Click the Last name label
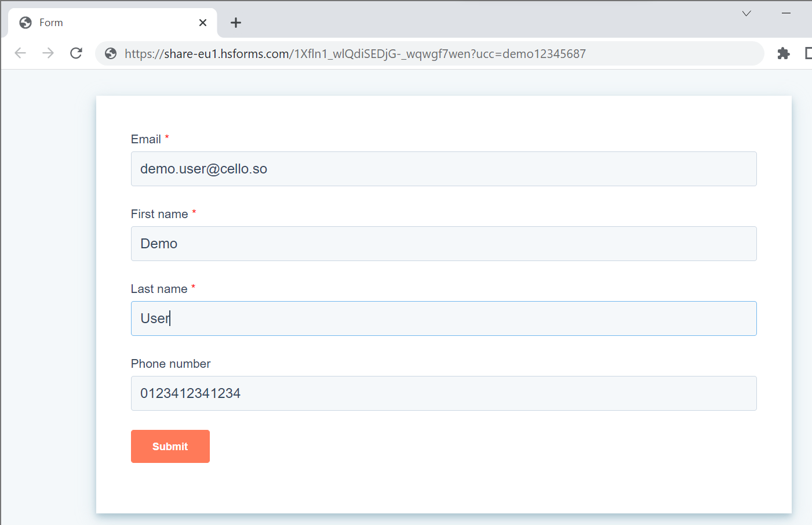The image size is (812, 525). pyautogui.click(x=159, y=289)
